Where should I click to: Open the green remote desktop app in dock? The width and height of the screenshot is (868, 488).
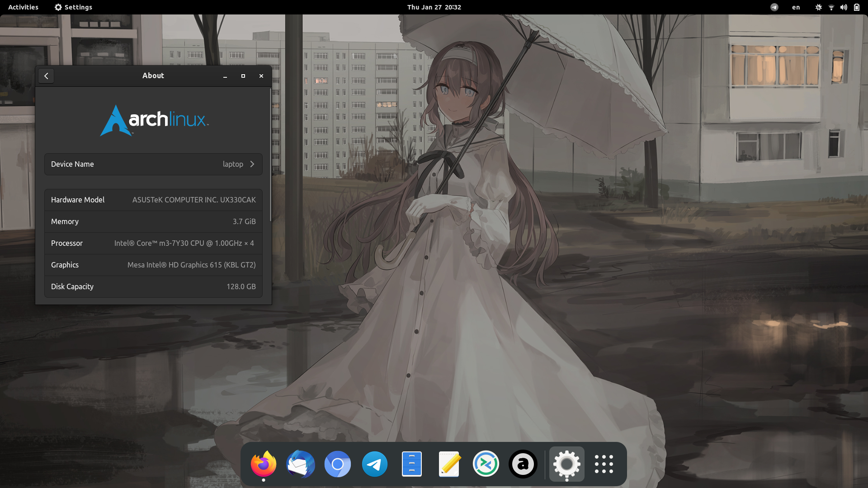(486, 464)
